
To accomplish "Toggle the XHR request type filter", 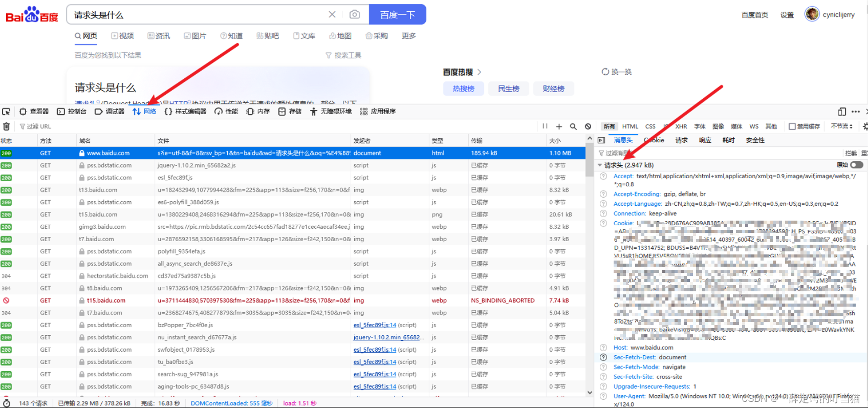I will click(681, 126).
